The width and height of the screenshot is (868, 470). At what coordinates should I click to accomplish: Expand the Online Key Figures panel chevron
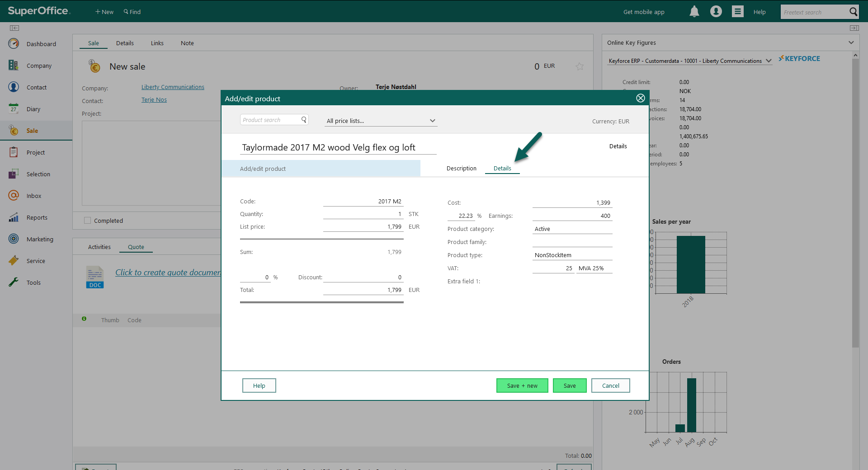tap(851, 42)
